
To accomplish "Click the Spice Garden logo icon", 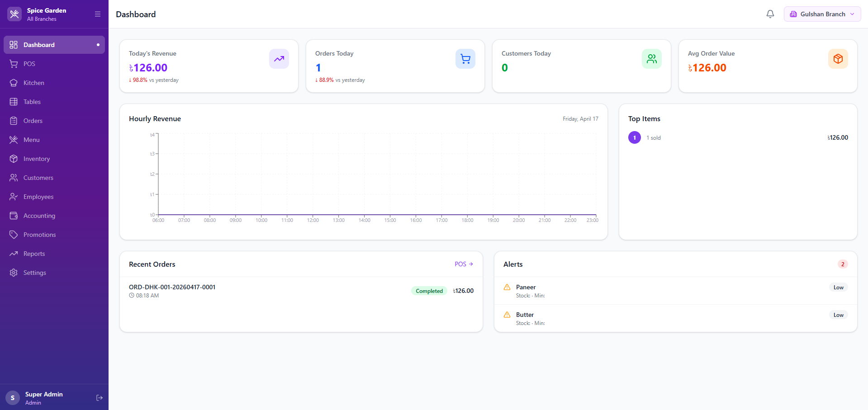I will [14, 14].
